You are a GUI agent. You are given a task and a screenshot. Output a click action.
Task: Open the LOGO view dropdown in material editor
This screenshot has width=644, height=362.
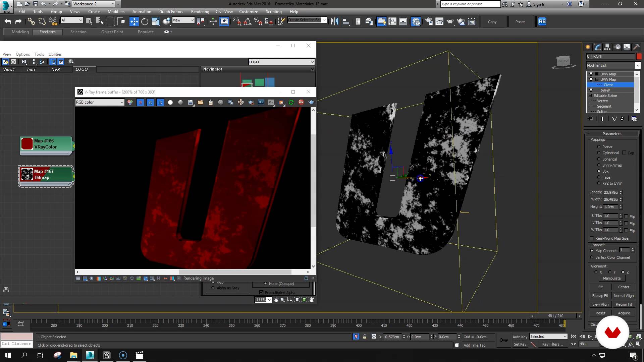(281, 62)
